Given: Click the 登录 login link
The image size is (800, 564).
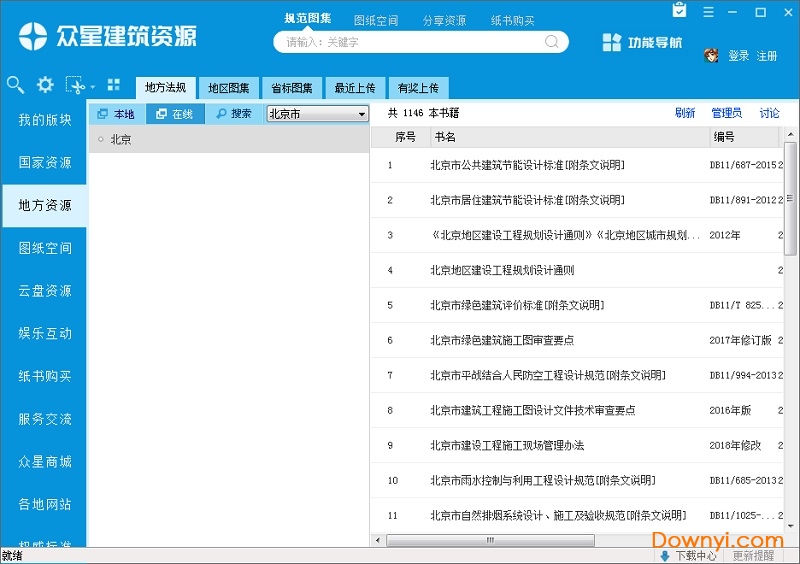Looking at the screenshot, I should click(738, 56).
